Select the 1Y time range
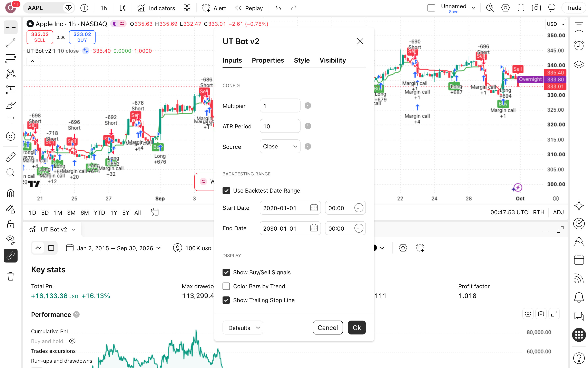 point(114,212)
